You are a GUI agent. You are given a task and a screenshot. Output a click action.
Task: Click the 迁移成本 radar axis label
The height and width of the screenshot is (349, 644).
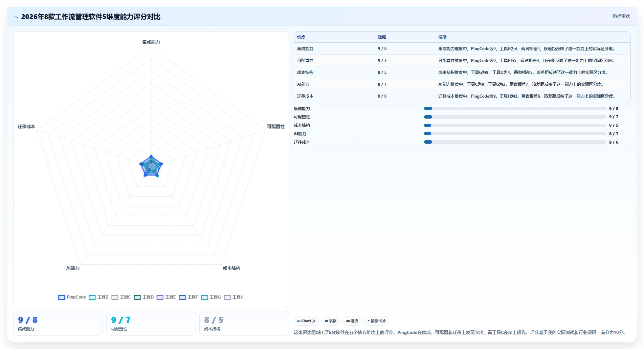[26, 126]
